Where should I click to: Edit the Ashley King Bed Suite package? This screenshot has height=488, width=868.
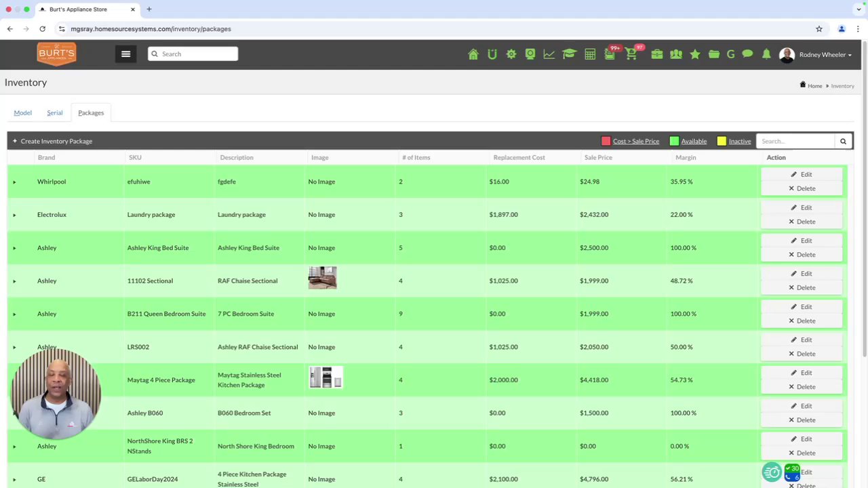(x=802, y=241)
